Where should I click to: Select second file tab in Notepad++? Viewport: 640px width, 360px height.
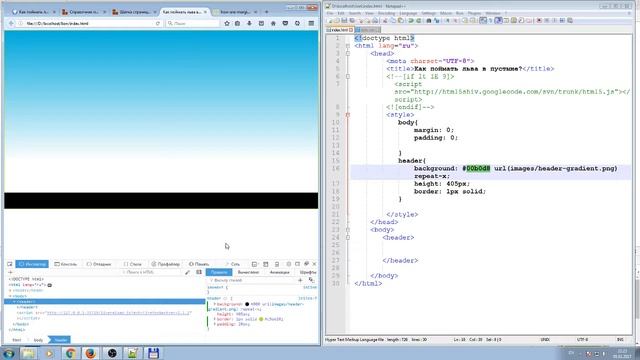coord(367,30)
